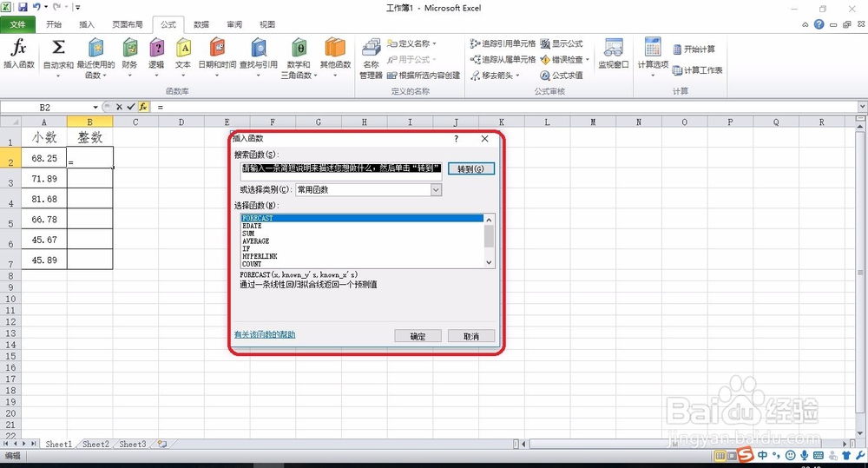868x468 pixels.
Task: Click Trace Dependents (追踪从属单元格)
Action: point(502,59)
